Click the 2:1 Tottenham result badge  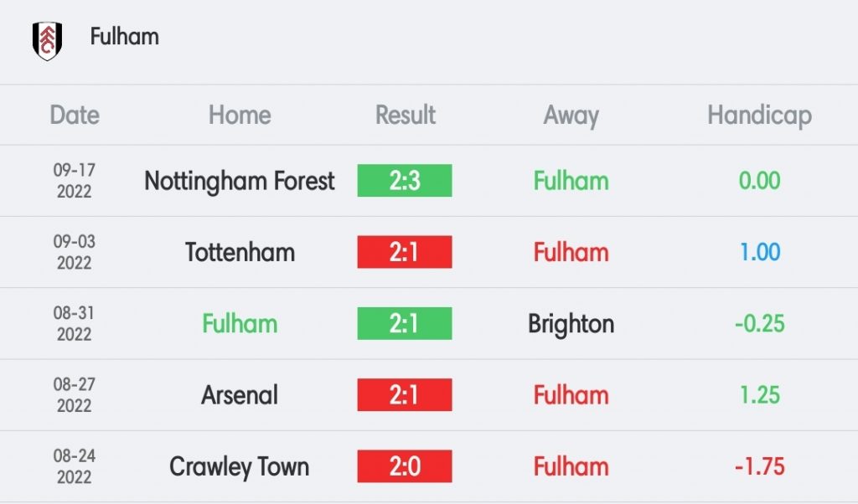tap(405, 252)
